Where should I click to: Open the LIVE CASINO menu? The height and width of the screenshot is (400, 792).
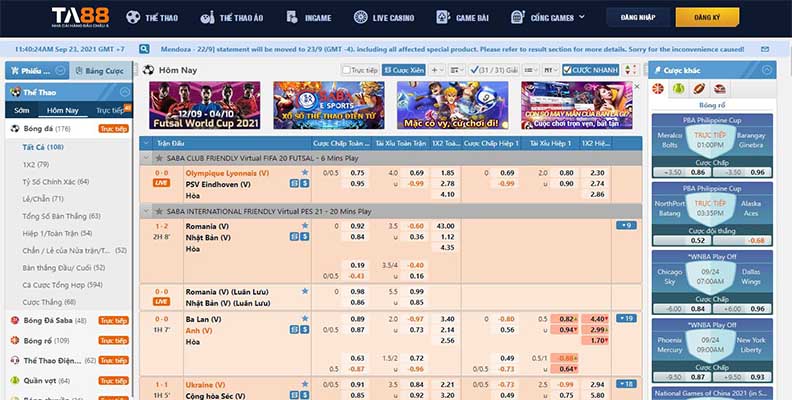point(384,17)
